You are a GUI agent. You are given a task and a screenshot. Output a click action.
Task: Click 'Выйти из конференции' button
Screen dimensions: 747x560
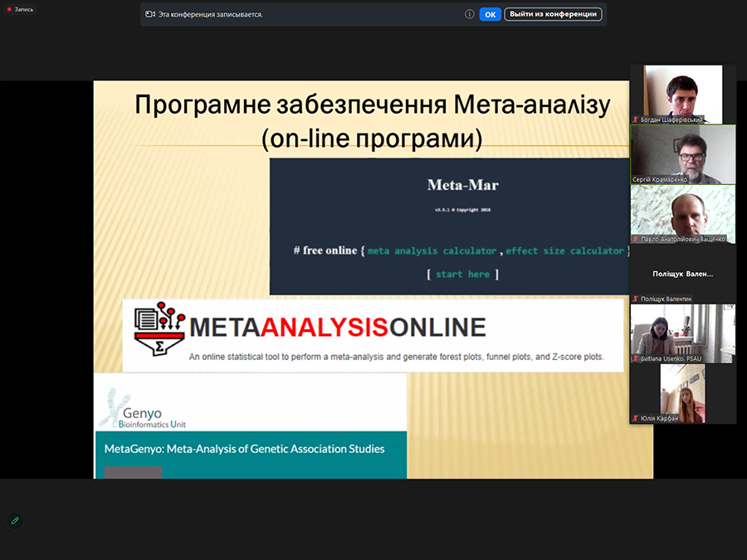click(553, 14)
